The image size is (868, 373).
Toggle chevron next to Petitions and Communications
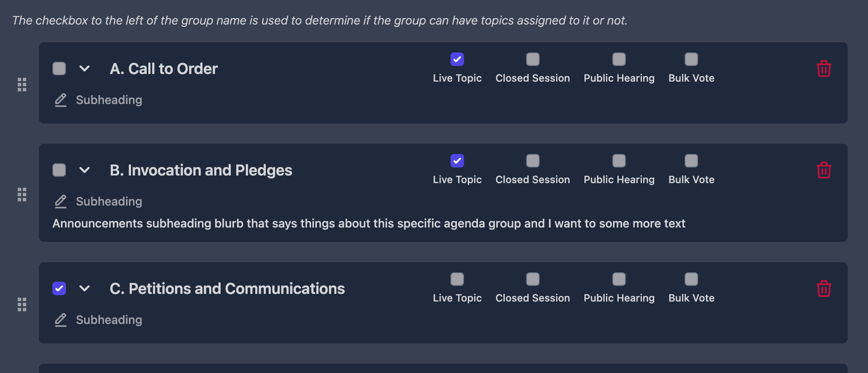85,288
